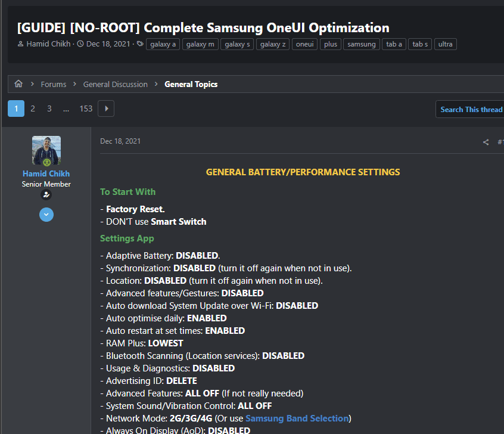Viewport: 504px width, 434px height.
Task: Open the post date Dec 18, 2021 permalink
Action: [x=120, y=141]
